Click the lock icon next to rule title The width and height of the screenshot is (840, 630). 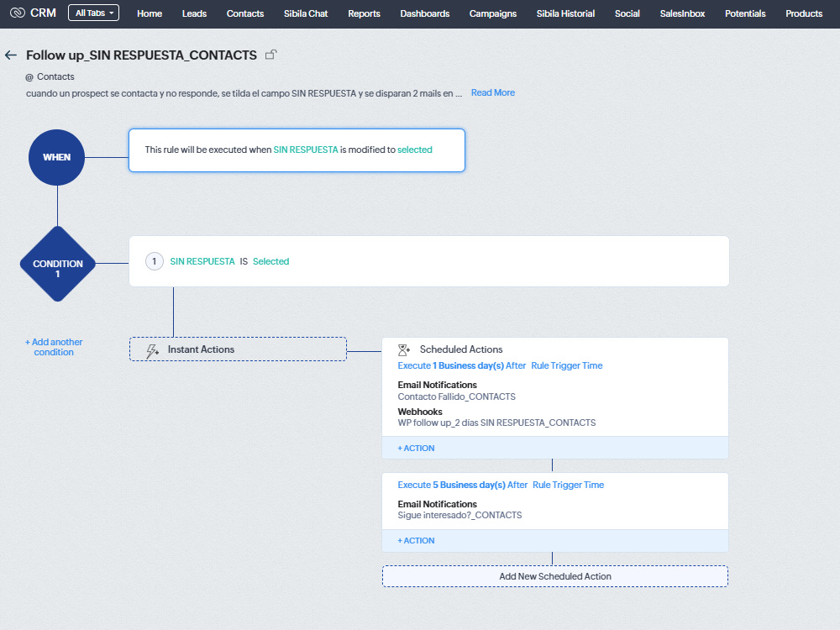271,54
